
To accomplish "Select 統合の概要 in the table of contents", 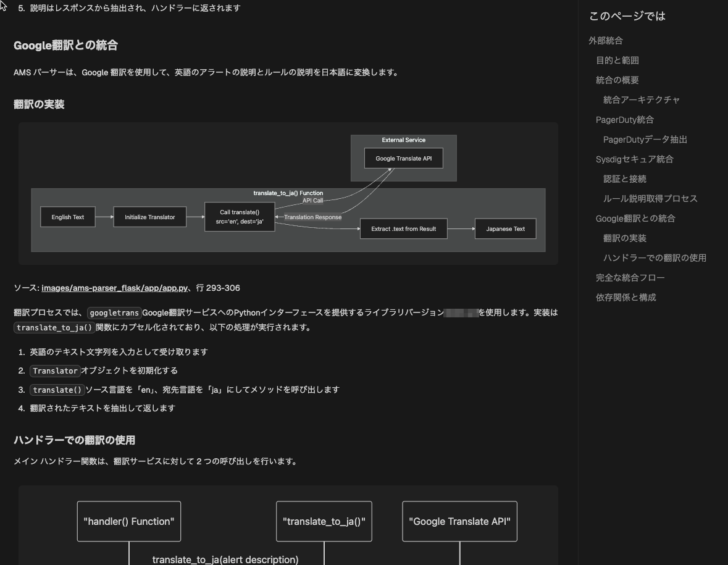I will [617, 80].
